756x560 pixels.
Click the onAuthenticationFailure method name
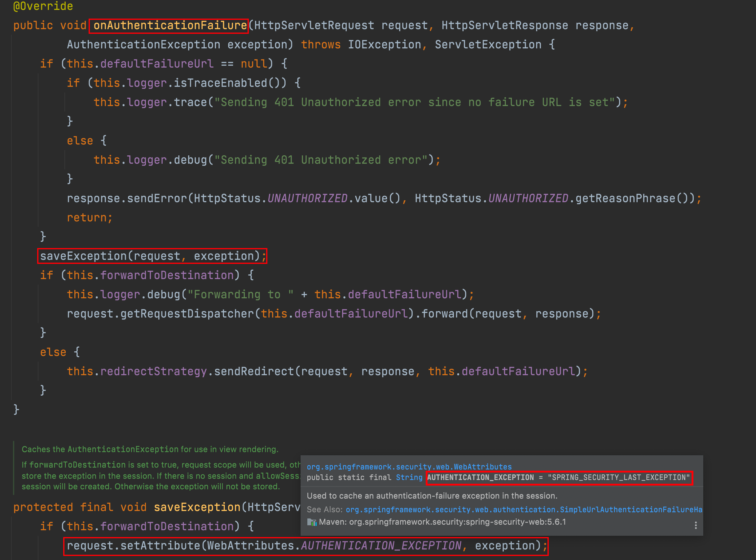170,26
